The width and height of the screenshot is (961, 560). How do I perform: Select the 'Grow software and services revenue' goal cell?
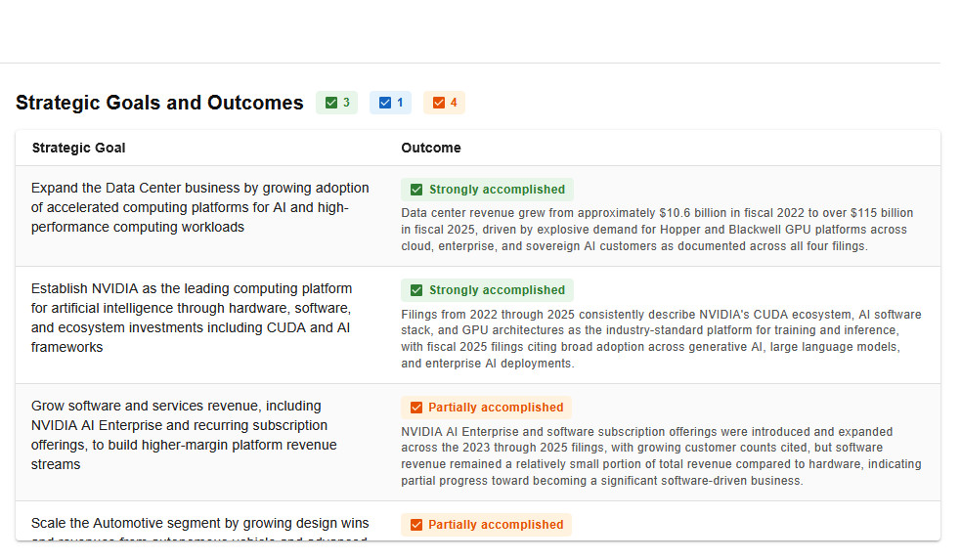tap(184, 435)
